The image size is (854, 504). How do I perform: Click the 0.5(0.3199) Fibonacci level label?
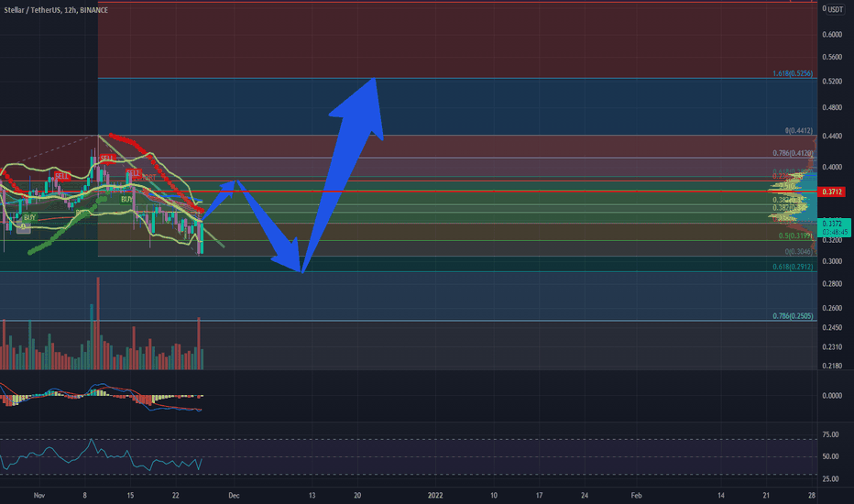[795, 236]
